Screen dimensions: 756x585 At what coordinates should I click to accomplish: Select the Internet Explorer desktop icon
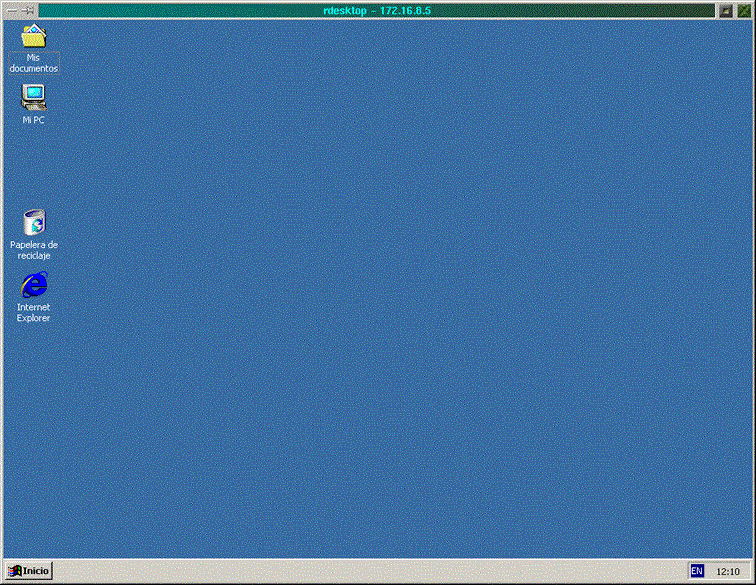click(x=34, y=285)
